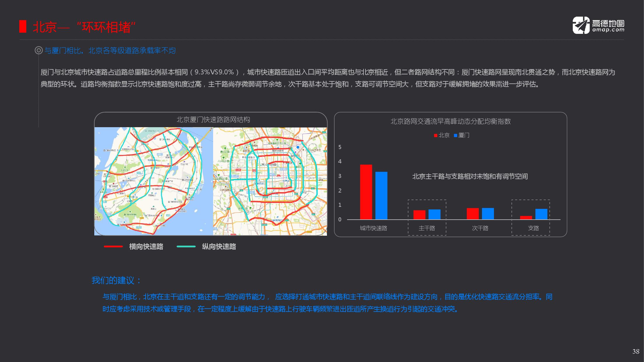Image resolution: width=644 pixels, height=362 pixels.
Task: Click the blue 城市快速路 Xiamen bar
Action: click(x=381, y=195)
